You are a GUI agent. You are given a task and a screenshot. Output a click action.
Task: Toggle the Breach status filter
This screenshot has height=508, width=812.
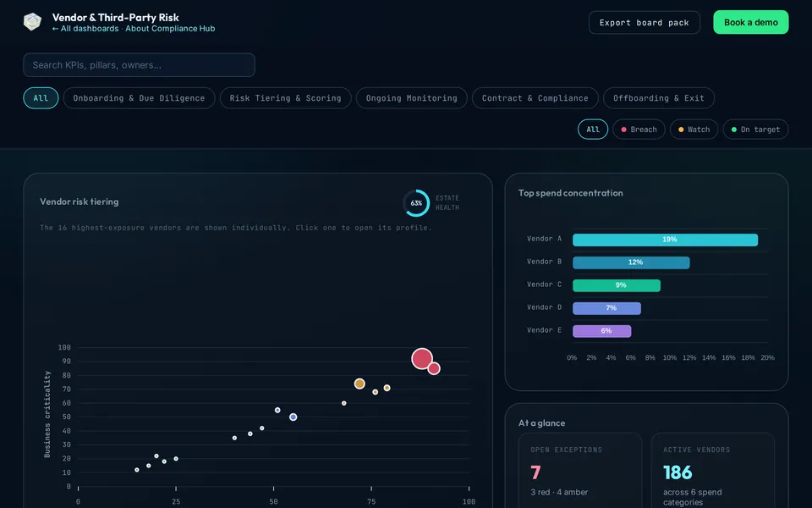coord(639,130)
